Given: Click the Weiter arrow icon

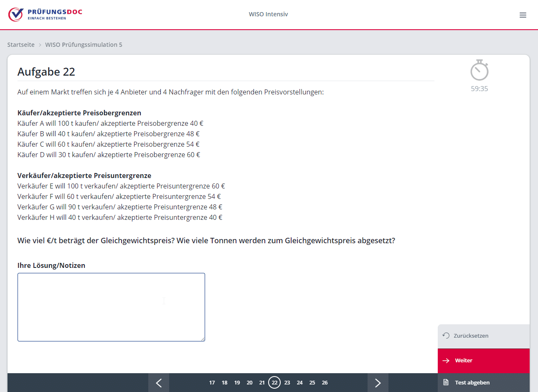Looking at the screenshot, I should (x=446, y=360).
